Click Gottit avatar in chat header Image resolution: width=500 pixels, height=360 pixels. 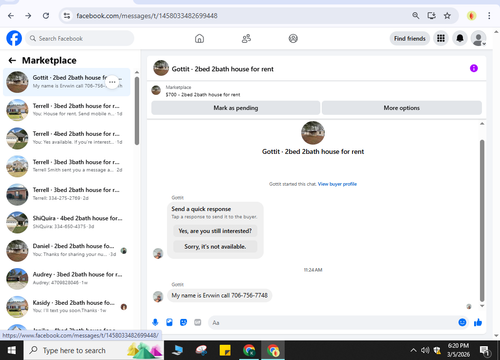coord(161,68)
